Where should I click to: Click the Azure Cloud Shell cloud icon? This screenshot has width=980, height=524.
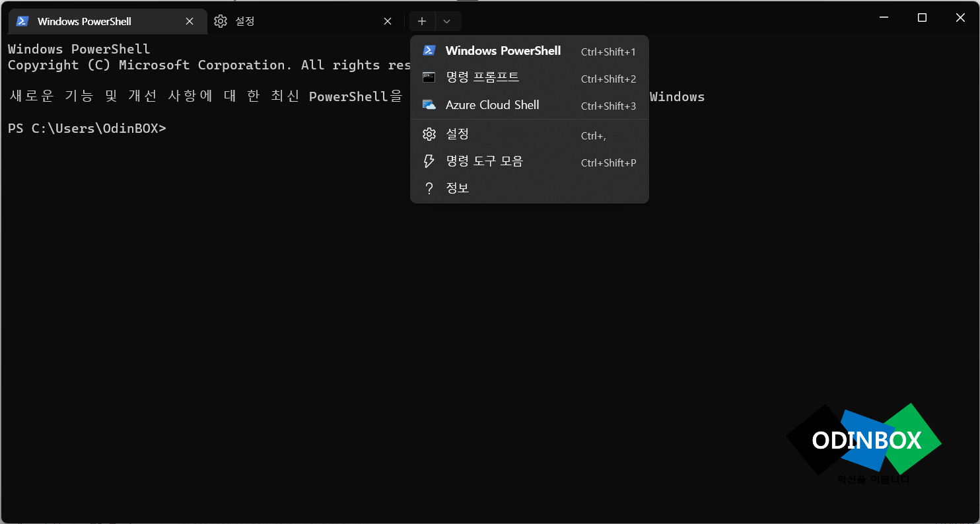429,105
